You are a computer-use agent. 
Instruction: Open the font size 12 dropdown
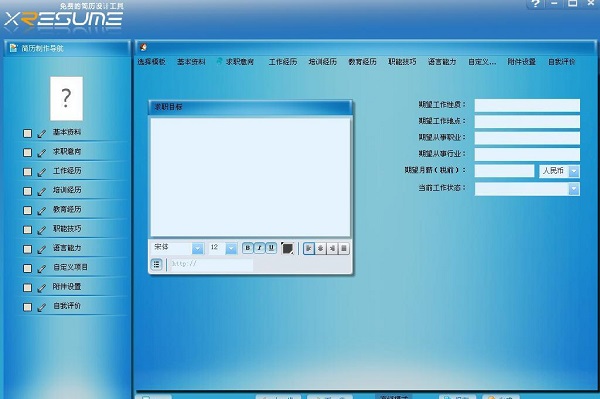(231, 249)
